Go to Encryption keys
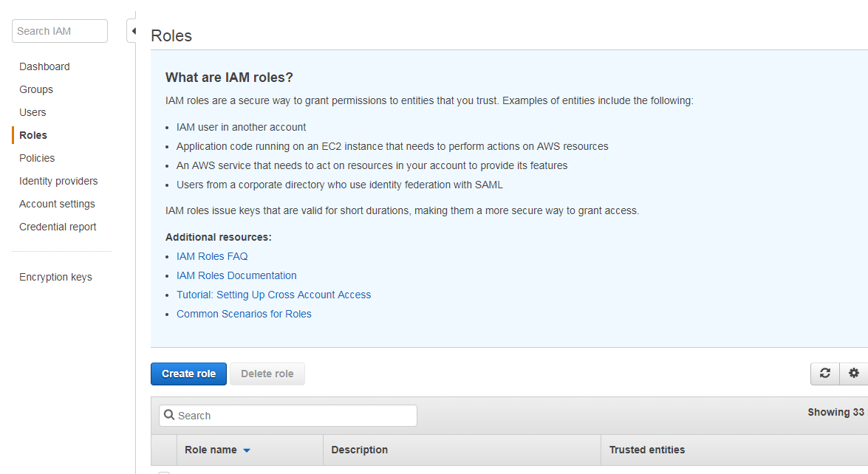This screenshot has height=474, width=868. click(55, 277)
